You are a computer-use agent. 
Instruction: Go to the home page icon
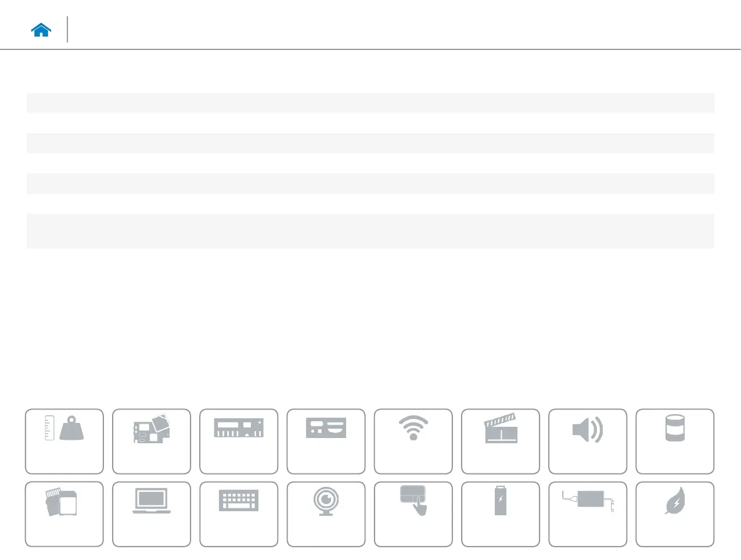(x=41, y=30)
